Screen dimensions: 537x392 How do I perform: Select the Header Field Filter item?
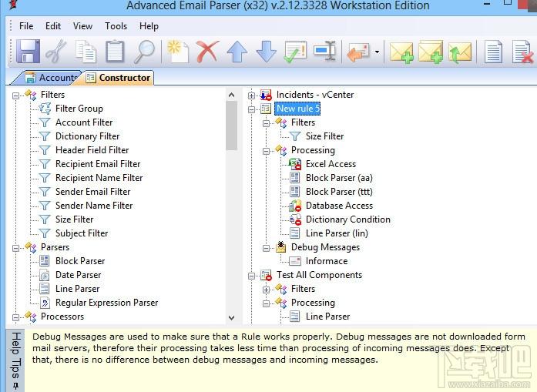coord(92,150)
